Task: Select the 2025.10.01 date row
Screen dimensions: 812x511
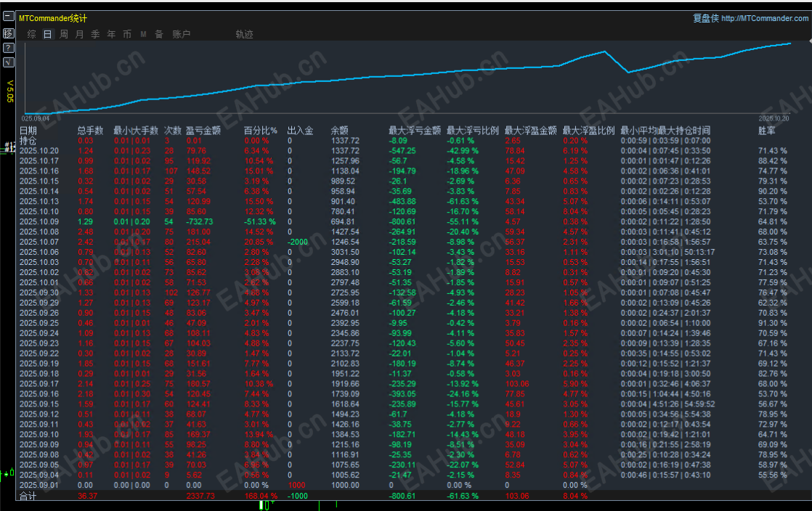Action: pyautogui.click(x=39, y=282)
